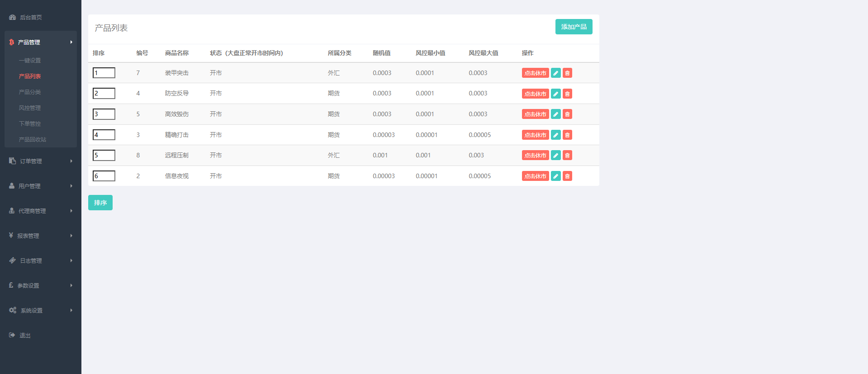The width and height of the screenshot is (868, 374).
Task: Delete product 精确打击 with the trash icon
Action: pos(567,135)
